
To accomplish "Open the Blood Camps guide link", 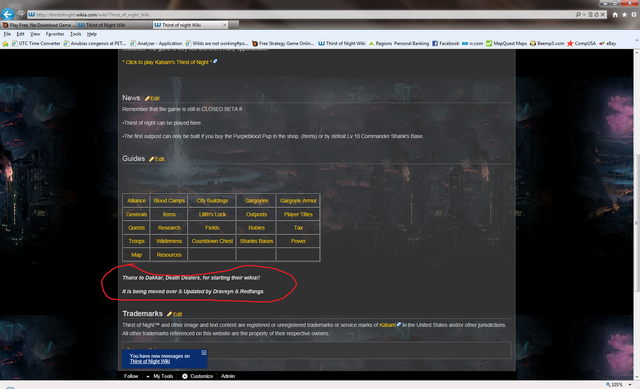I will [x=169, y=201].
